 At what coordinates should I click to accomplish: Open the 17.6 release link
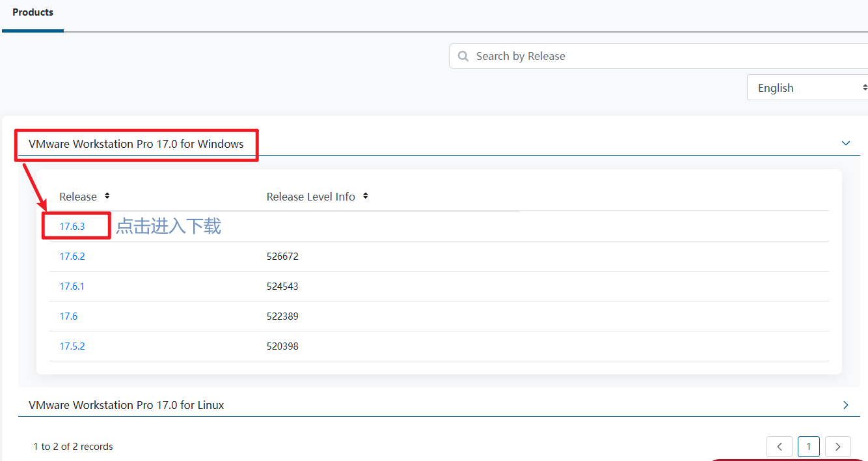point(68,316)
